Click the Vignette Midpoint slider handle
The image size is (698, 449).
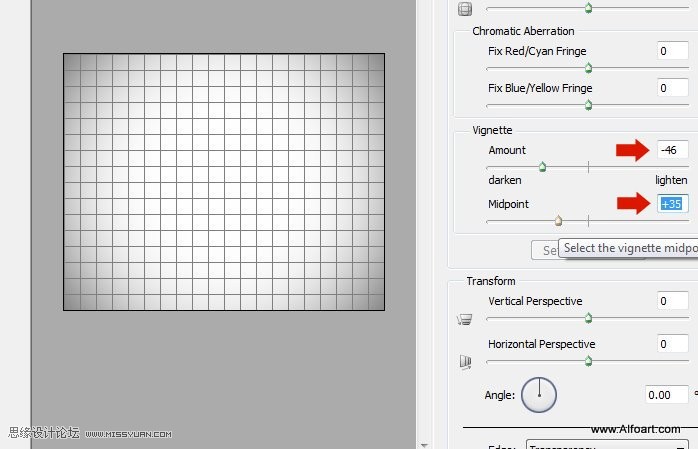tap(558, 221)
